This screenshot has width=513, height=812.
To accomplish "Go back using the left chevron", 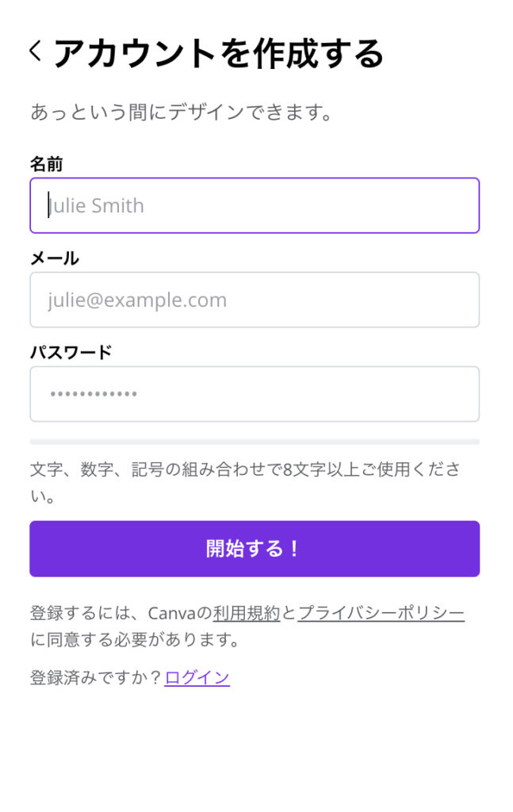I will 35,52.
